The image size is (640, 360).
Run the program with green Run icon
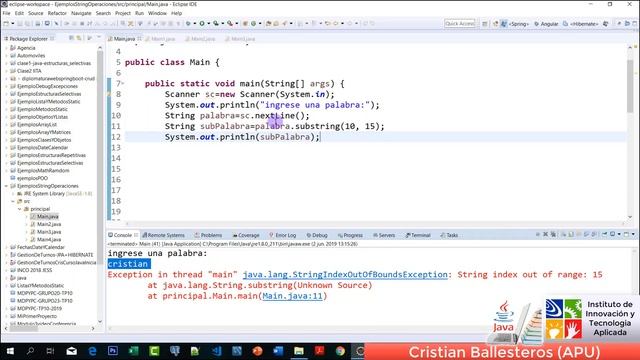point(202,24)
